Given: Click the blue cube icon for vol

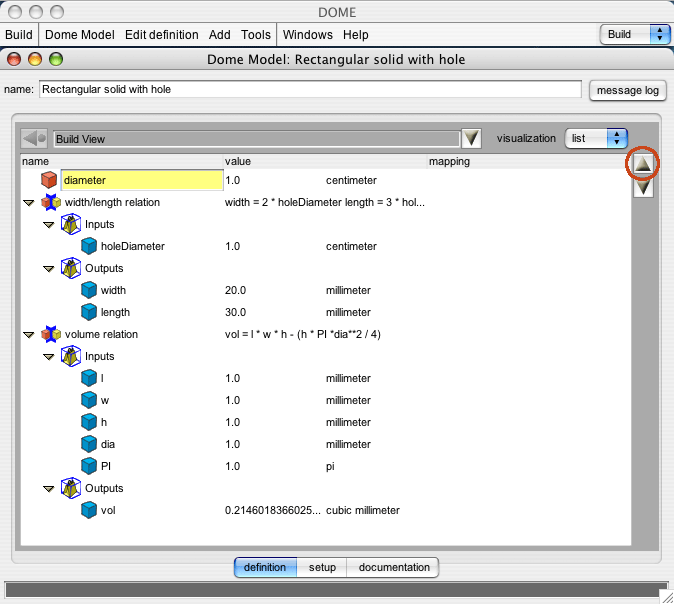Looking at the screenshot, I should (x=89, y=510).
